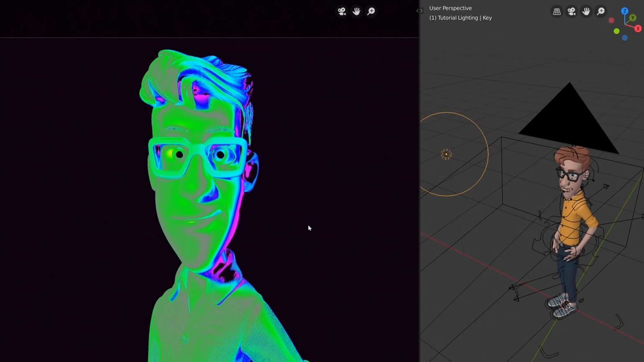Click the "User Perspective" label
Image resolution: width=644 pixels, height=362 pixels.
click(450, 8)
